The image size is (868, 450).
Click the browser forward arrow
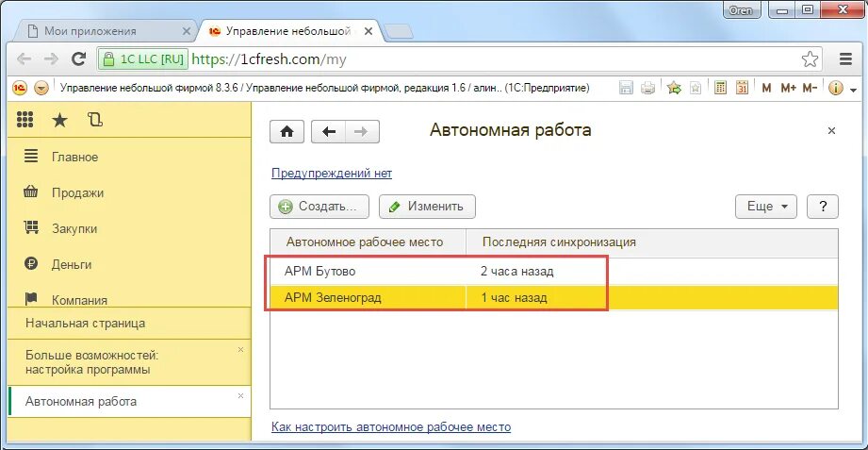tap(51, 58)
